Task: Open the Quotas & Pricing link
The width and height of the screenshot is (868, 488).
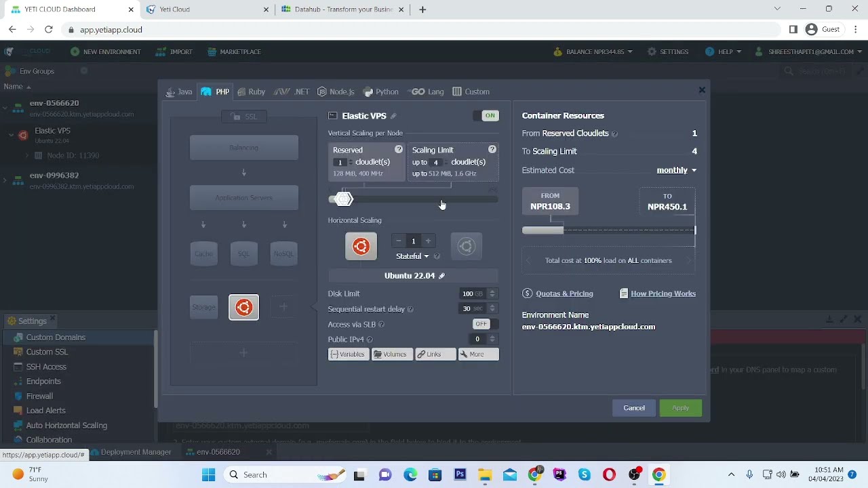Action: tap(564, 293)
